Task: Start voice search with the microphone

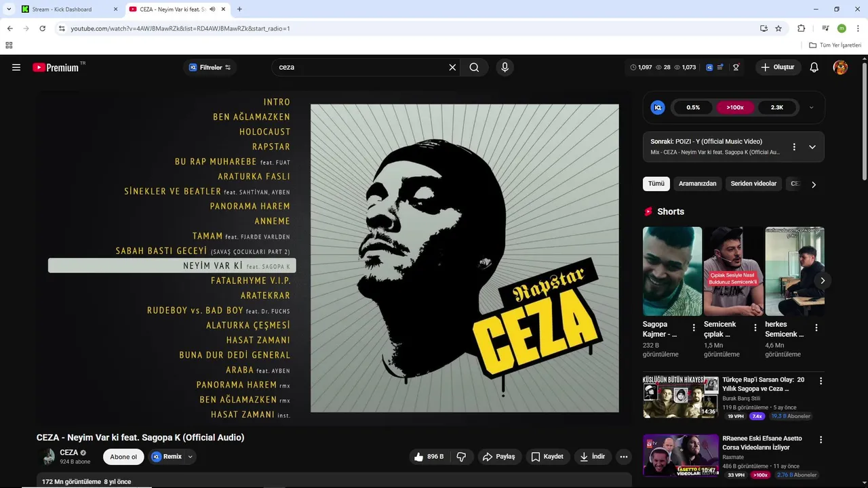Action: coord(505,67)
